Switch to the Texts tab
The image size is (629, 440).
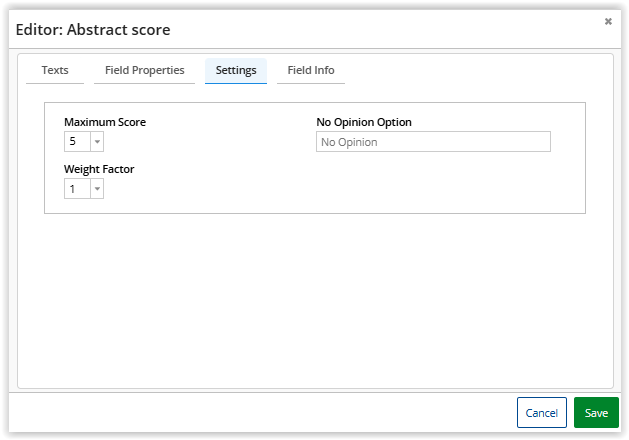click(55, 71)
